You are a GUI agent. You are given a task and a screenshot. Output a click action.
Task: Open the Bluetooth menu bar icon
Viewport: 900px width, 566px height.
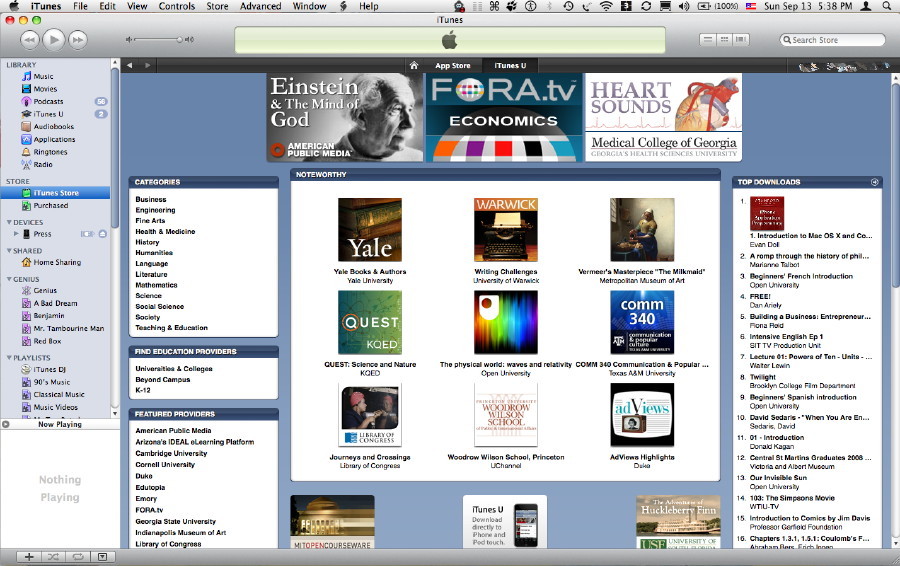coord(549,6)
